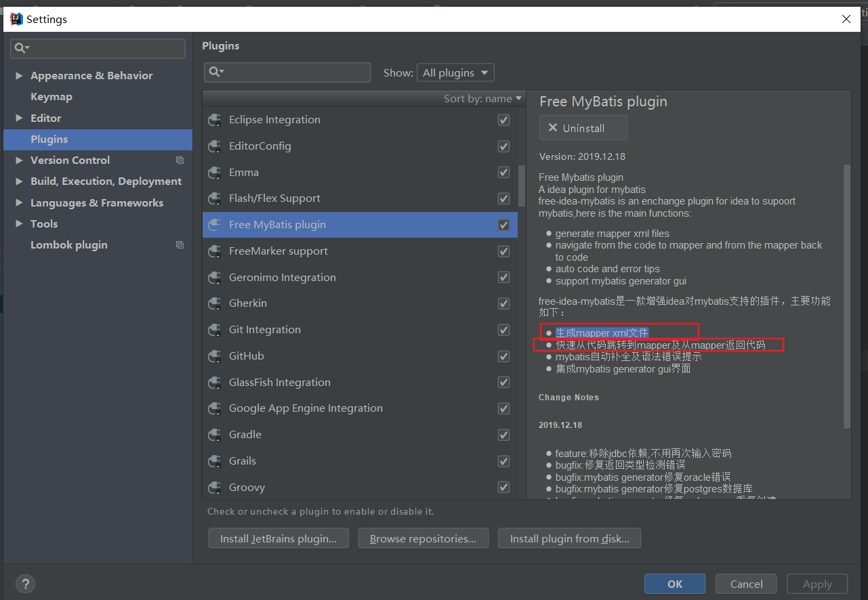Uncheck the GitHub plugin checkbox
The width and height of the screenshot is (868, 600).
503,356
